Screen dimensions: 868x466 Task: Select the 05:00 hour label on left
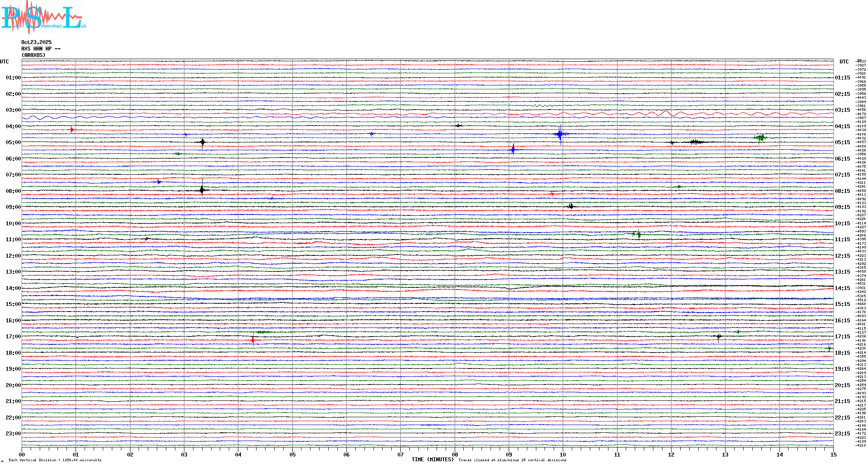pos(13,142)
